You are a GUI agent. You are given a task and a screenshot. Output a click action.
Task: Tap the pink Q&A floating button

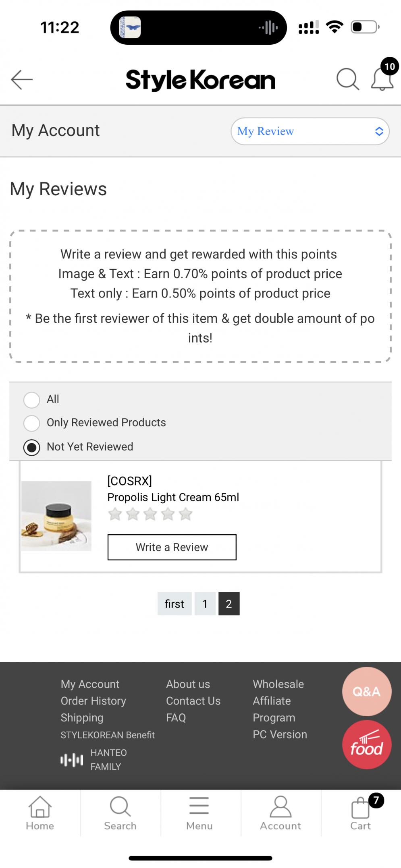pyautogui.click(x=366, y=691)
